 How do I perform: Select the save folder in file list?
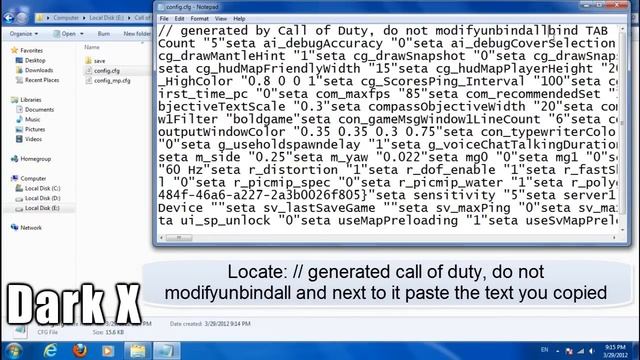[x=99, y=61]
